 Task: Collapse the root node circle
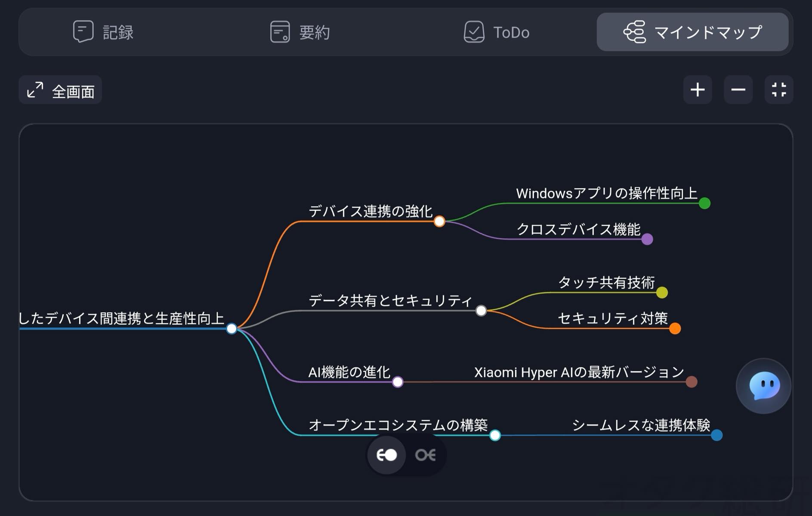pyautogui.click(x=232, y=329)
